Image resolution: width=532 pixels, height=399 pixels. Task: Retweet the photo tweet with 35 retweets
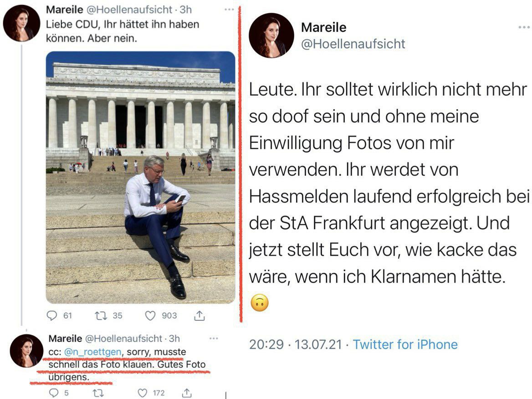101,316
